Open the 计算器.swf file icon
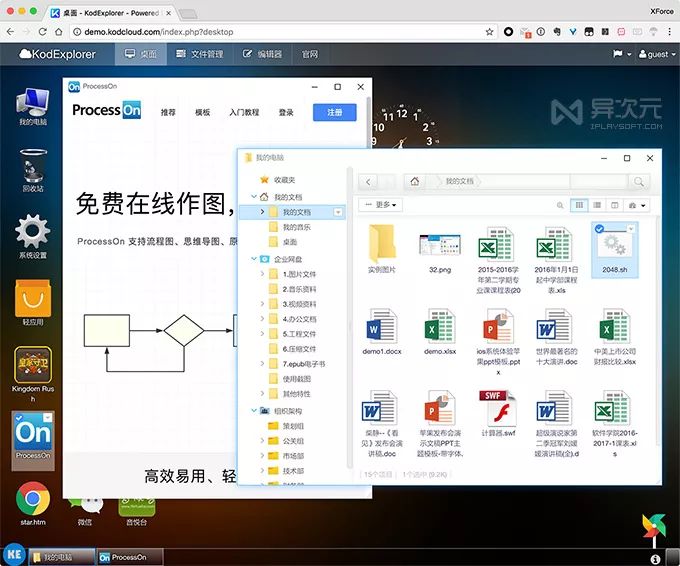Screen dimensions: 680x566 tap(496, 409)
